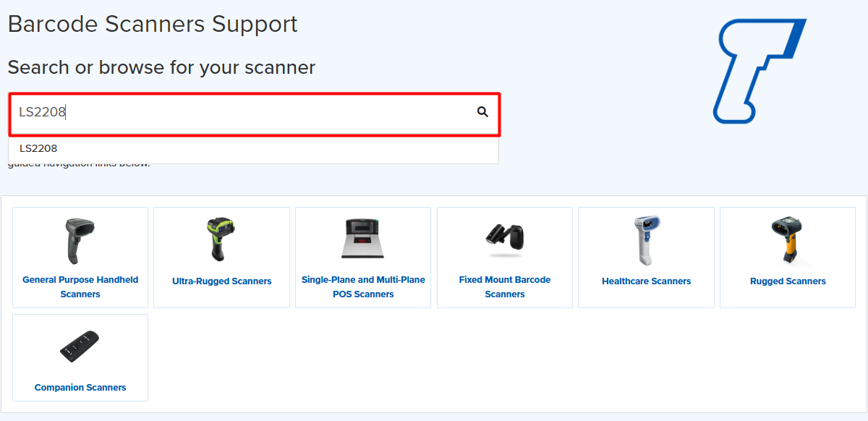
Task: Open the Rugged Scanners link
Action: coord(788,281)
